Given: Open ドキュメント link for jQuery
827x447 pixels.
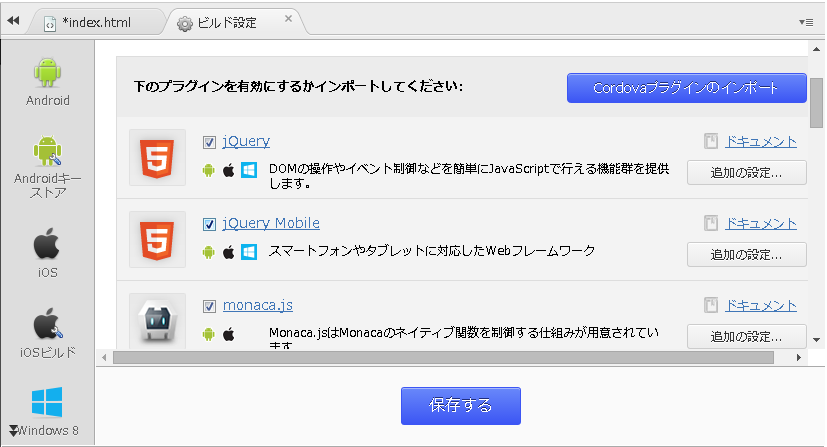Looking at the screenshot, I should [x=761, y=141].
